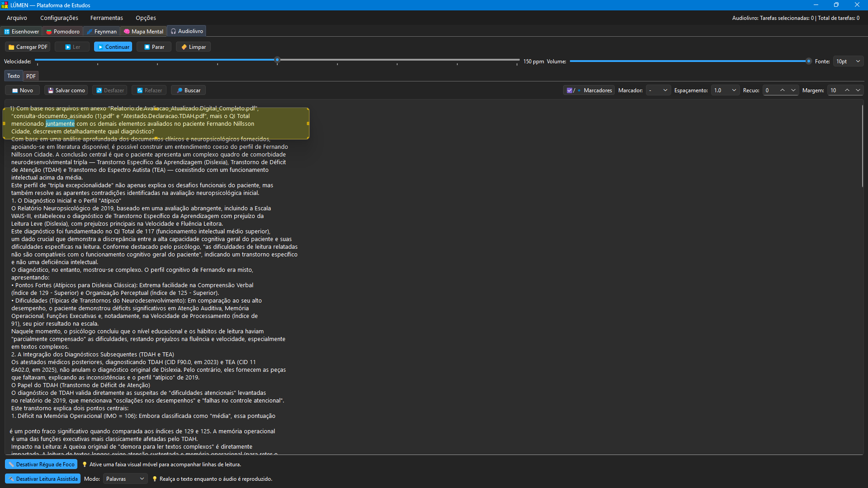The height and width of the screenshot is (488, 868).
Task: Click the Refazer redo icon
Action: pos(140,90)
